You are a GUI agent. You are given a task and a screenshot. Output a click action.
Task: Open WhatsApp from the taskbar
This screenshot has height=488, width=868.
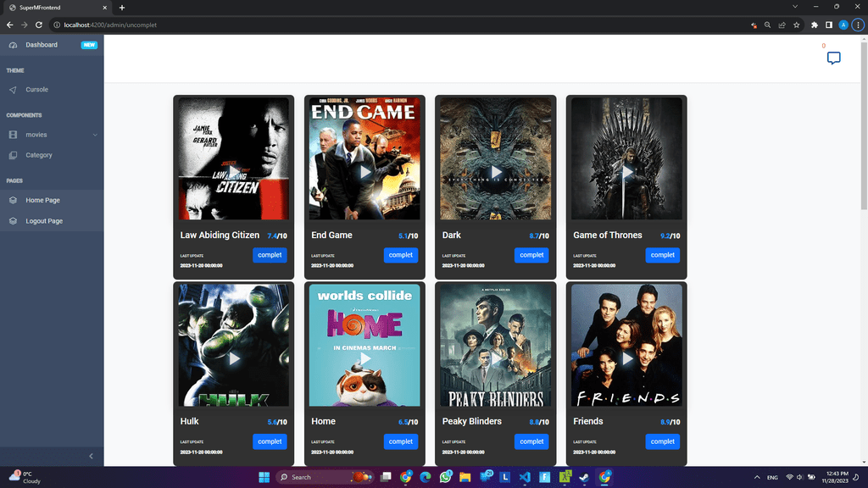(x=446, y=477)
